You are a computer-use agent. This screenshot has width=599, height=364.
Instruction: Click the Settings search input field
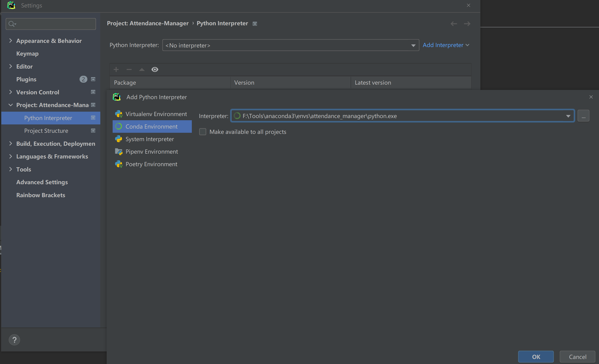pyautogui.click(x=53, y=24)
